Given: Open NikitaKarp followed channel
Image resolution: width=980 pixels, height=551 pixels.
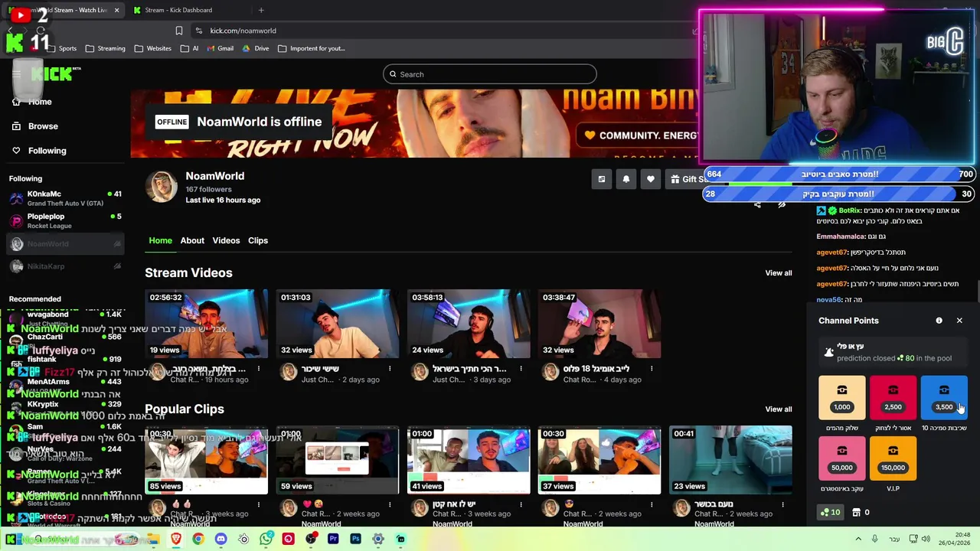Looking at the screenshot, I should [65, 266].
